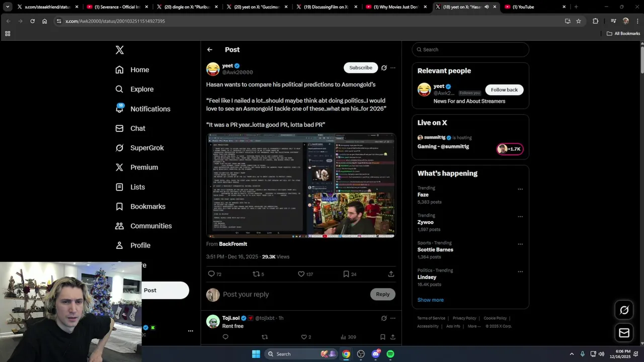Viewport: 644px width, 362px height.
Task: Open Chat in sidebar
Action: (x=130, y=128)
